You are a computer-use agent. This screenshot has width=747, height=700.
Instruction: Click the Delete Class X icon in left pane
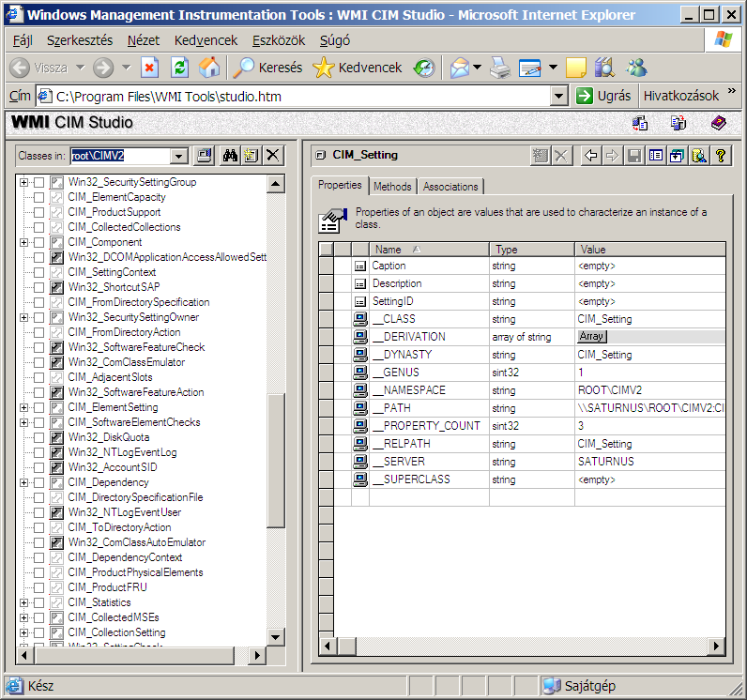coord(273,156)
